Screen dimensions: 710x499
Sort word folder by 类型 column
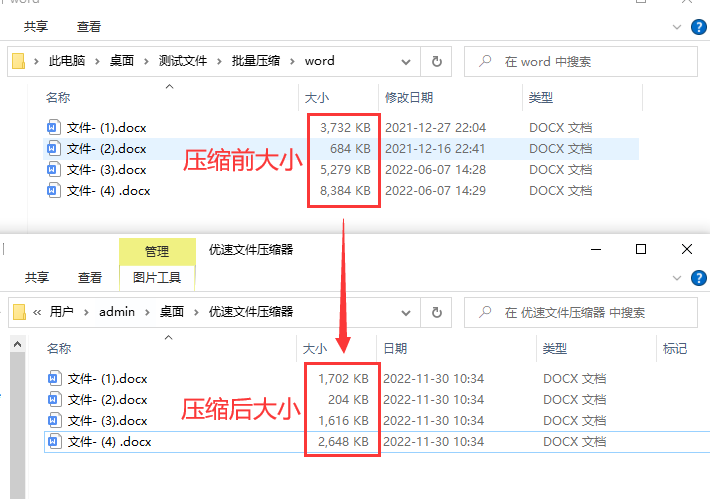tap(541, 97)
